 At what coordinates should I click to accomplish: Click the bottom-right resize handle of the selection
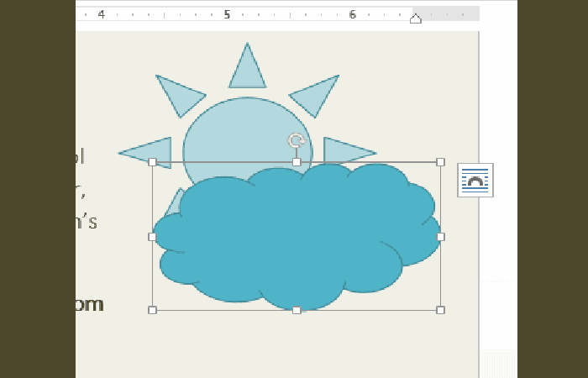click(x=440, y=310)
